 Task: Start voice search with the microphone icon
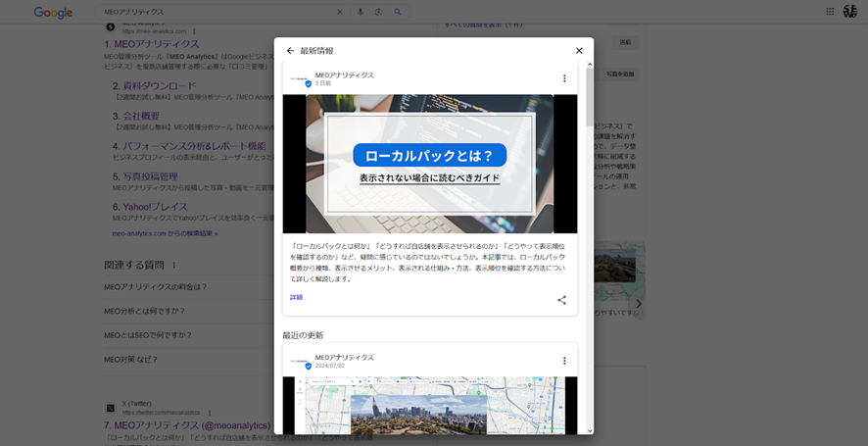pyautogui.click(x=361, y=12)
